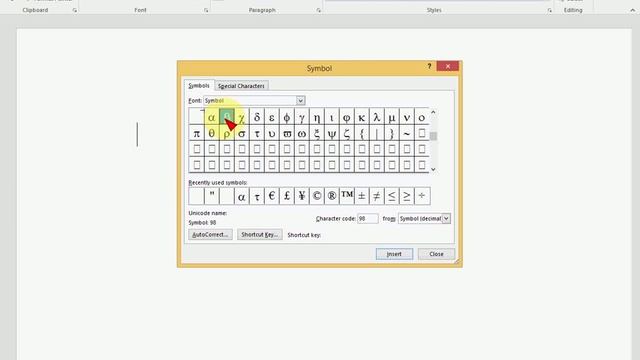Pick the sigma symbol in the grid
640x360 pixels.
[x=242, y=133]
